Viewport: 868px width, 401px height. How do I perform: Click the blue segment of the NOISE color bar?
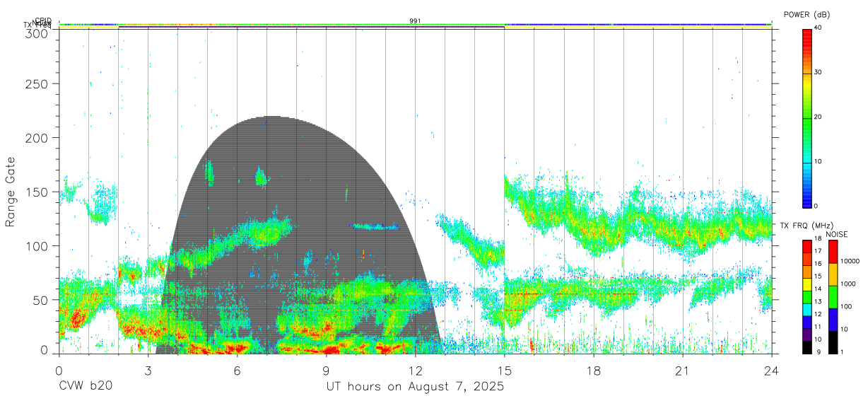(833, 320)
